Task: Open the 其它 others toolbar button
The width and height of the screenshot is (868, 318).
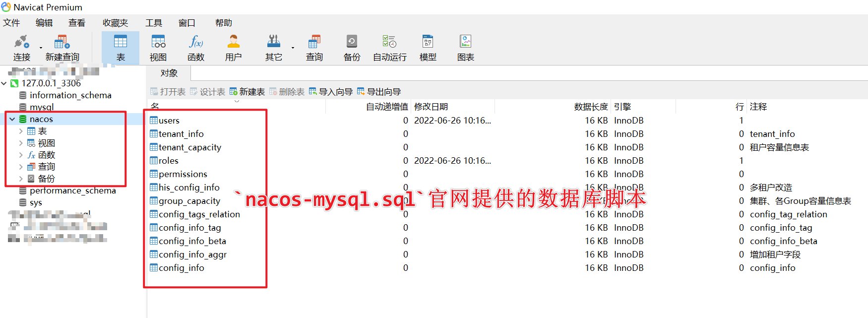Action: tap(273, 48)
